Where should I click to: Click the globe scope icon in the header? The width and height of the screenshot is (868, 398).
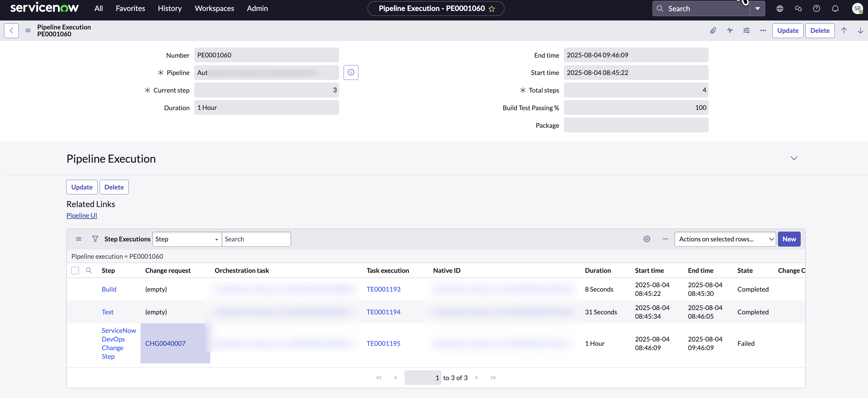point(780,8)
